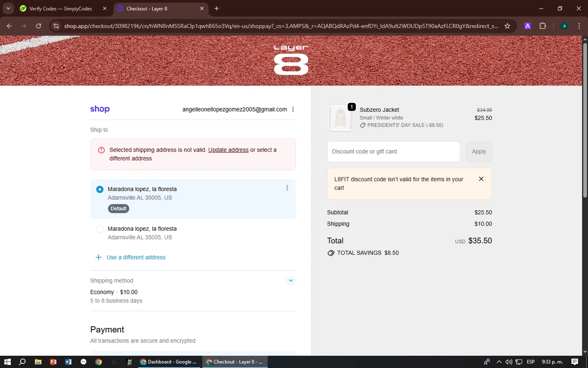Select the second Maradona lopez address
Image resolution: width=588 pixels, height=368 pixels.
pyautogui.click(x=100, y=229)
